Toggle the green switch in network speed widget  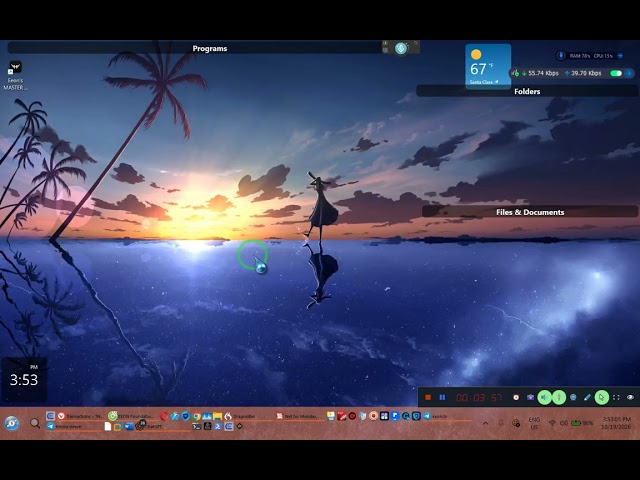[616, 73]
